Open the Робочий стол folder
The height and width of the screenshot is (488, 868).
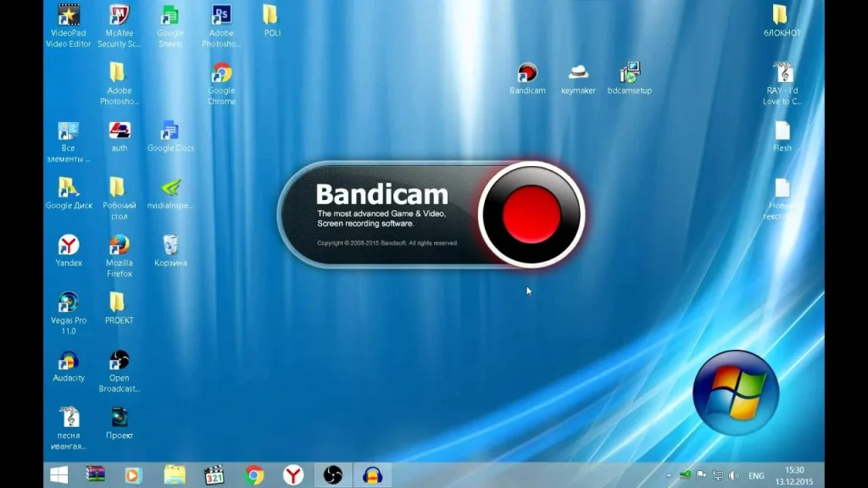click(119, 198)
